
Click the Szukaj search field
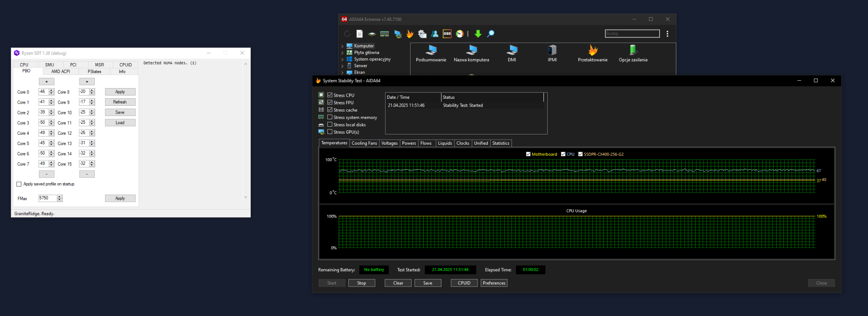point(632,34)
